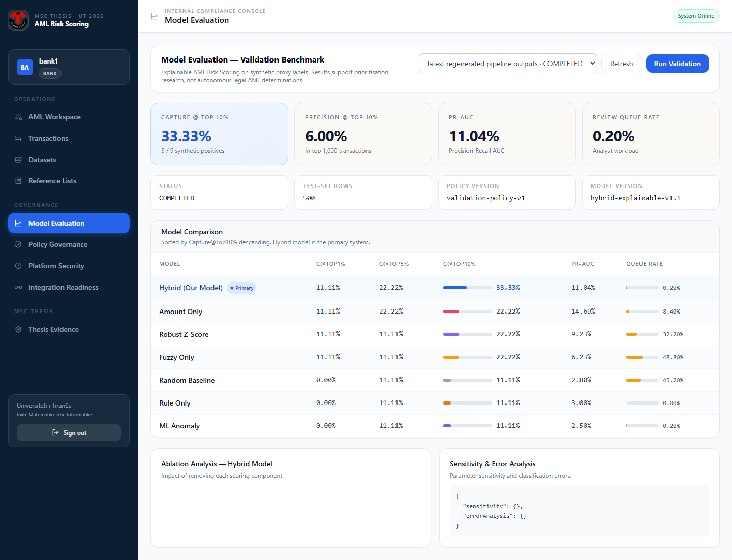Click the Test-Set Rows value 500
Viewport: 732px width, 560px height.
(309, 198)
